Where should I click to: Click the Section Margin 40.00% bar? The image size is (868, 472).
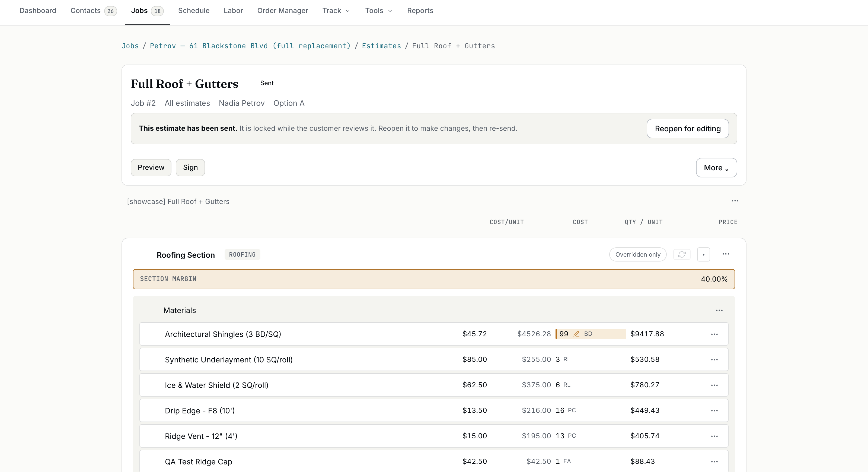point(434,279)
